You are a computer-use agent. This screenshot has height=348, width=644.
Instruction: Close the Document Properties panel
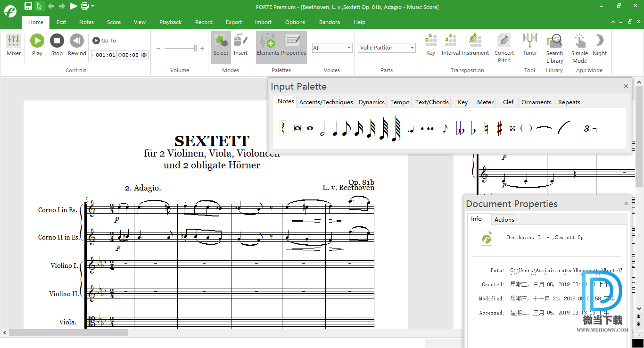click(626, 204)
